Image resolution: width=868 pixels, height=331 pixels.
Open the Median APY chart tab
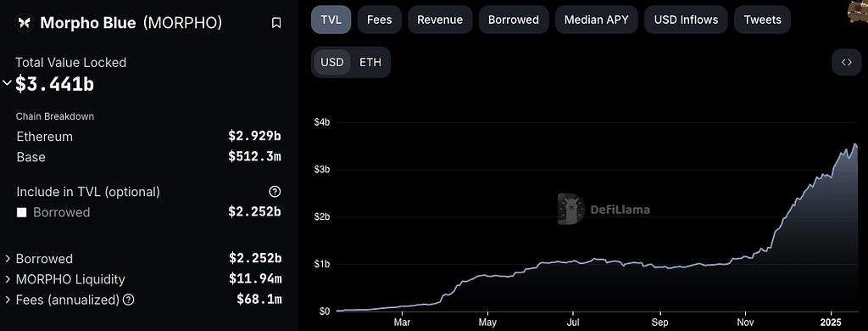(596, 20)
